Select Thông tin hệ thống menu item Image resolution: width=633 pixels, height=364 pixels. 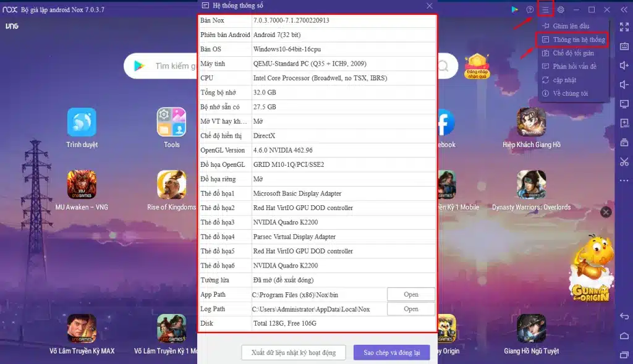tap(572, 40)
